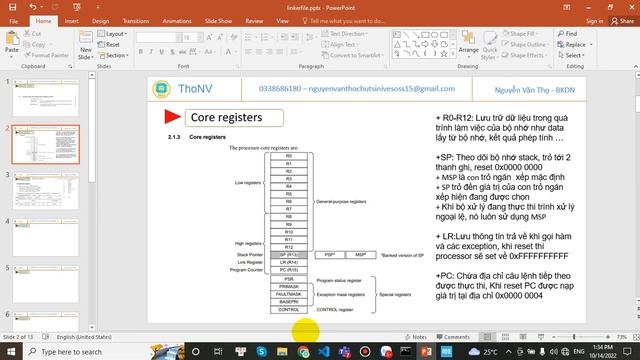This screenshot has height=360, width=640.
Task: Open Shape Fill dropdown
Action: pos(520,33)
